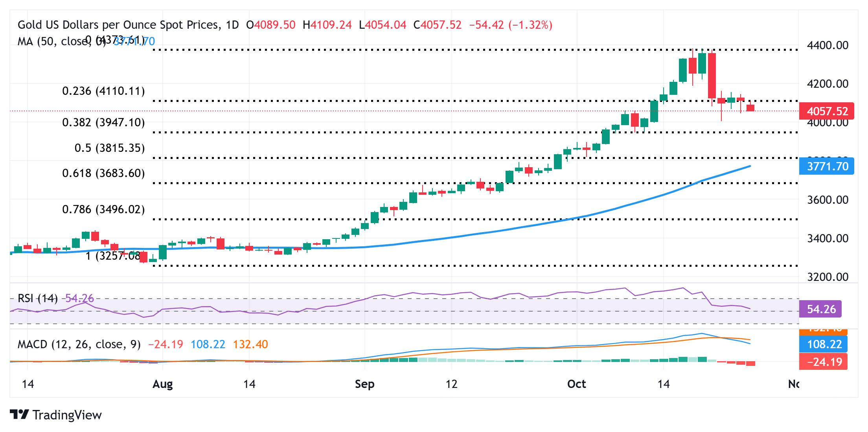The height and width of the screenshot is (432, 868).
Task: Click the 0.382 (3947.10) Fibonacci label
Action: click(103, 122)
